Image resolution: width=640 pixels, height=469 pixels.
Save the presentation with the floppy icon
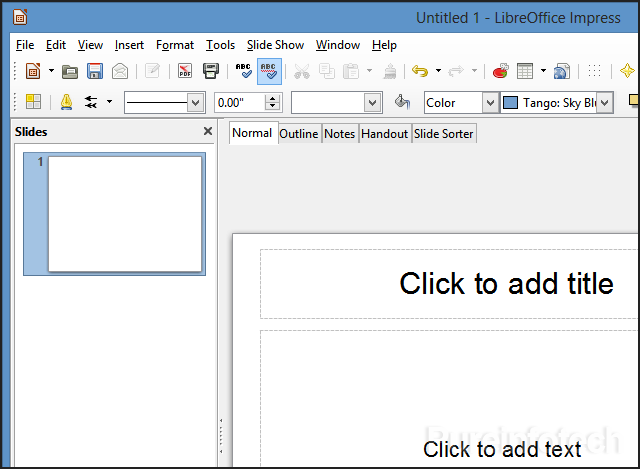(95, 71)
